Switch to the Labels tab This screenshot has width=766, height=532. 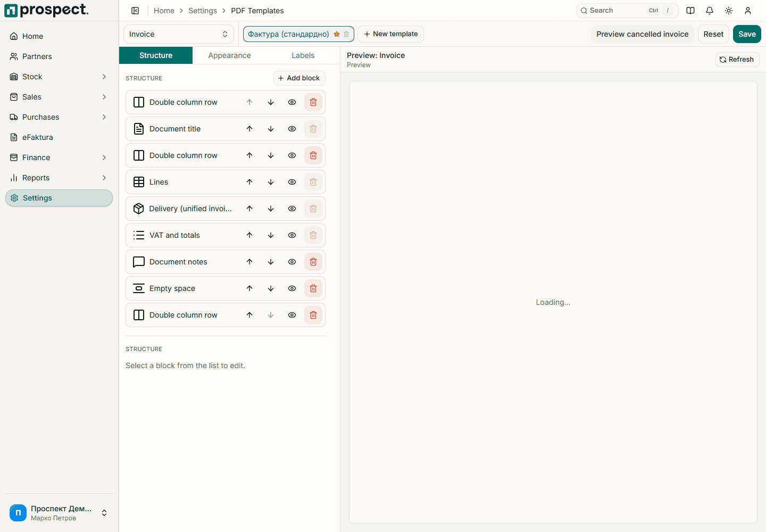tap(303, 55)
